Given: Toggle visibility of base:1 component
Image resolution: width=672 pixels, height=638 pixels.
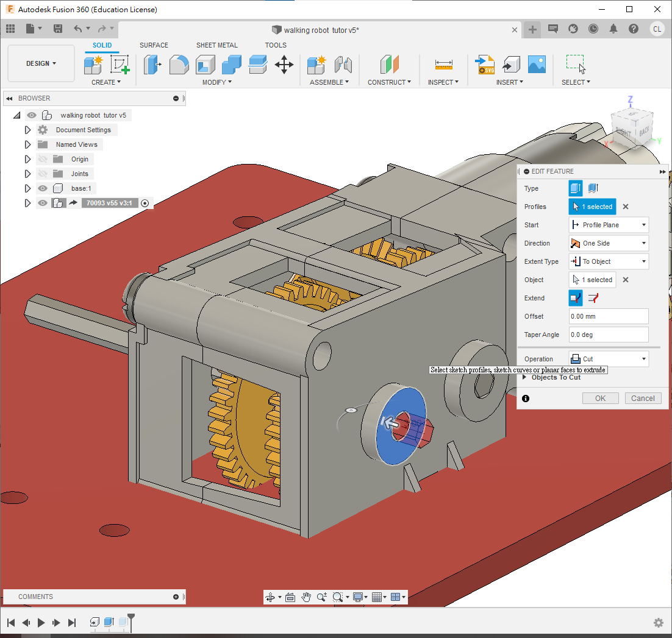Looking at the screenshot, I should tap(43, 188).
